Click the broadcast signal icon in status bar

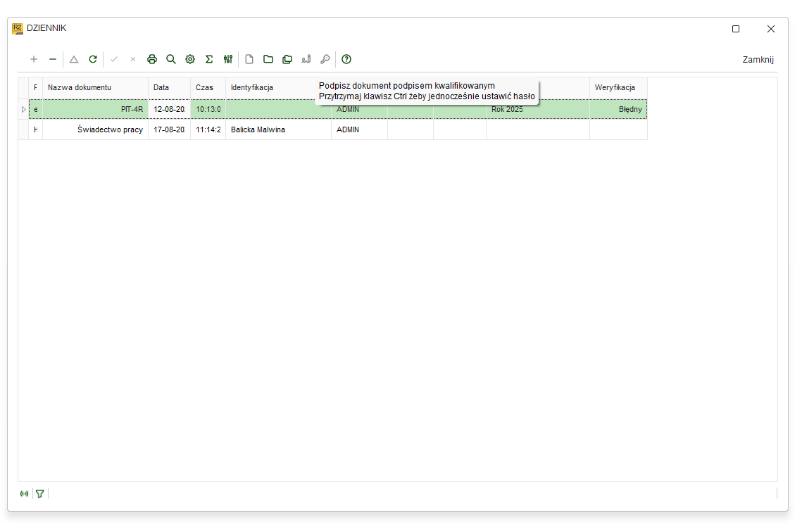click(24, 494)
